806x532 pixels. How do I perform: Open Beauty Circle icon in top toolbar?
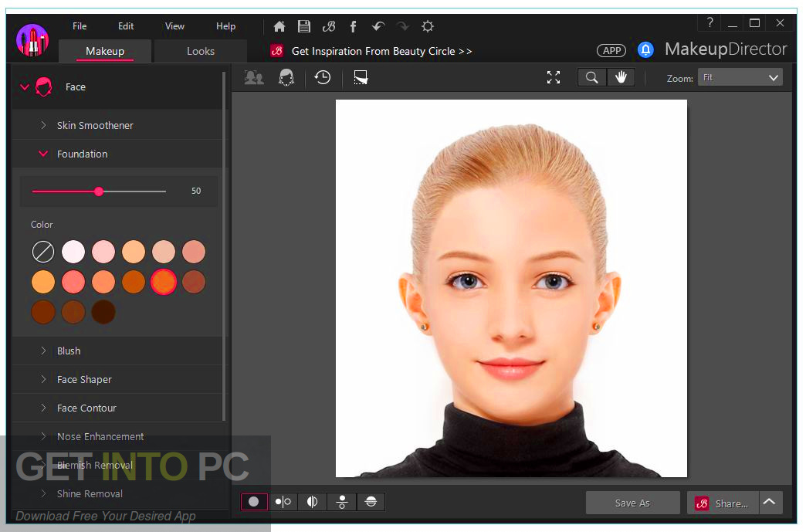click(x=329, y=26)
